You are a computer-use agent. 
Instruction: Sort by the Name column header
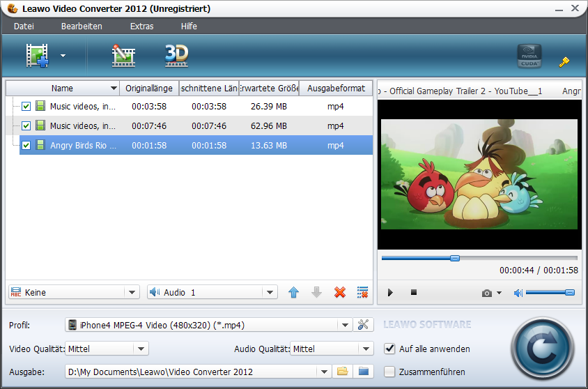pyautogui.click(x=62, y=88)
